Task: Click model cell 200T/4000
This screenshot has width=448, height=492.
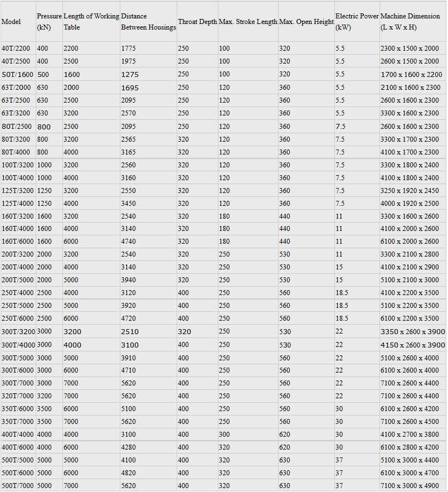Action: (18, 267)
